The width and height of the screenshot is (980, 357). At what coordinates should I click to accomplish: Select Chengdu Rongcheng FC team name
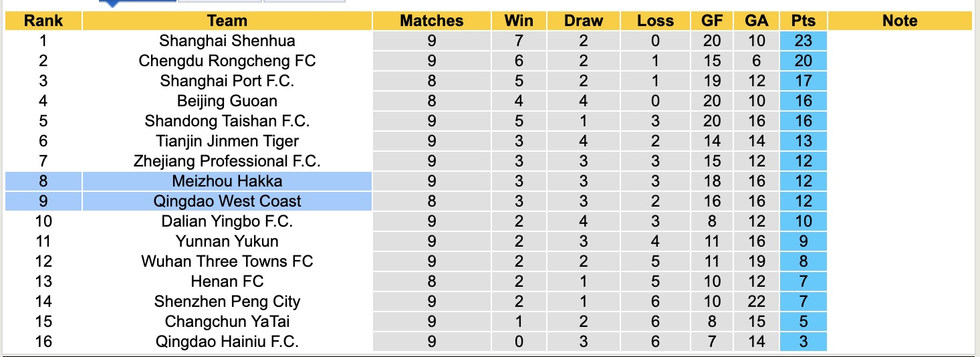[x=227, y=61]
